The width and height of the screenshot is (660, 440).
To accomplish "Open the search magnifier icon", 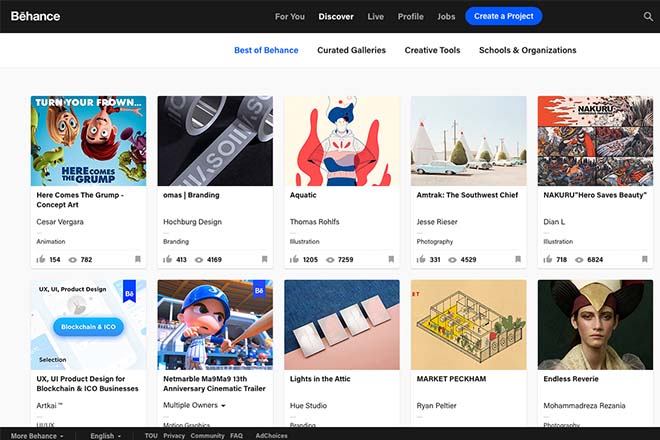I will tap(648, 16).
